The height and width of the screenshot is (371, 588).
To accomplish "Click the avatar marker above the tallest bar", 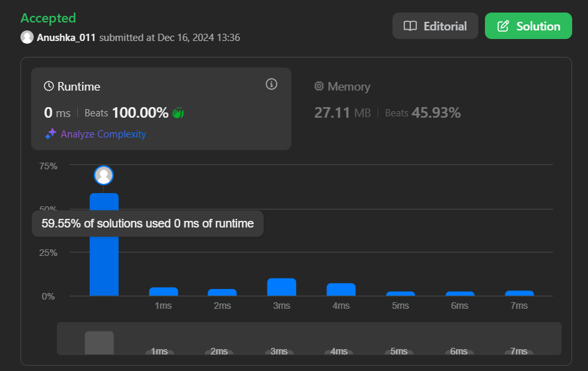I will 104,175.
